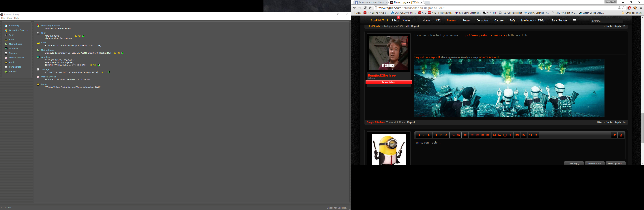The height and width of the screenshot is (210, 644).
Task: Open the Speccy File menu
Action: click(x=3, y=18)
